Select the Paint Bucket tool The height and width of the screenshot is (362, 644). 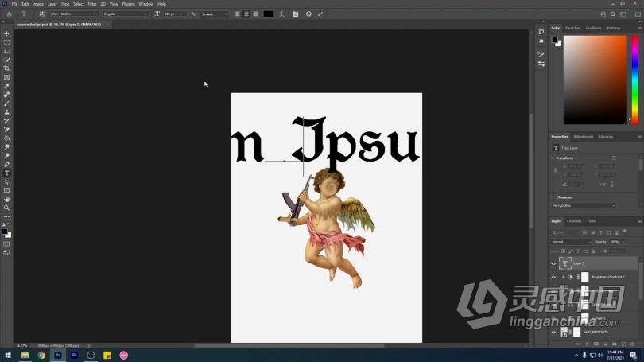click(6, 138)
